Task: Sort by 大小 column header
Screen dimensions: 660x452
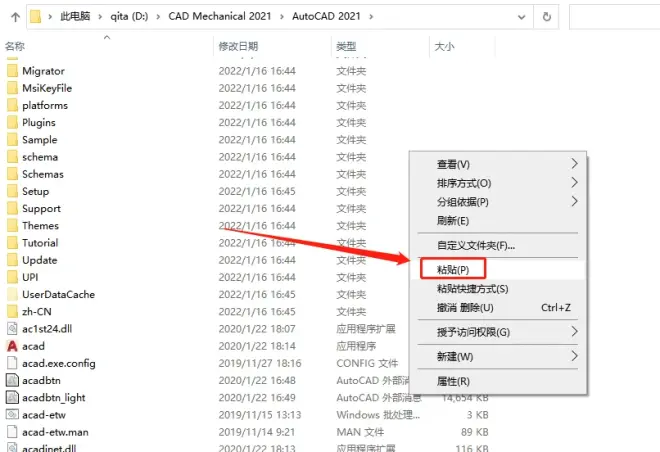Action: click(x=444, y=46)
